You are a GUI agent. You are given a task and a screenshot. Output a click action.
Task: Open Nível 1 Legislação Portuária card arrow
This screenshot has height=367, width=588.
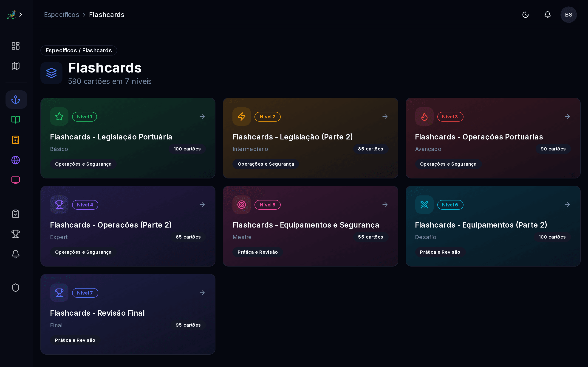tap(202, 117)
